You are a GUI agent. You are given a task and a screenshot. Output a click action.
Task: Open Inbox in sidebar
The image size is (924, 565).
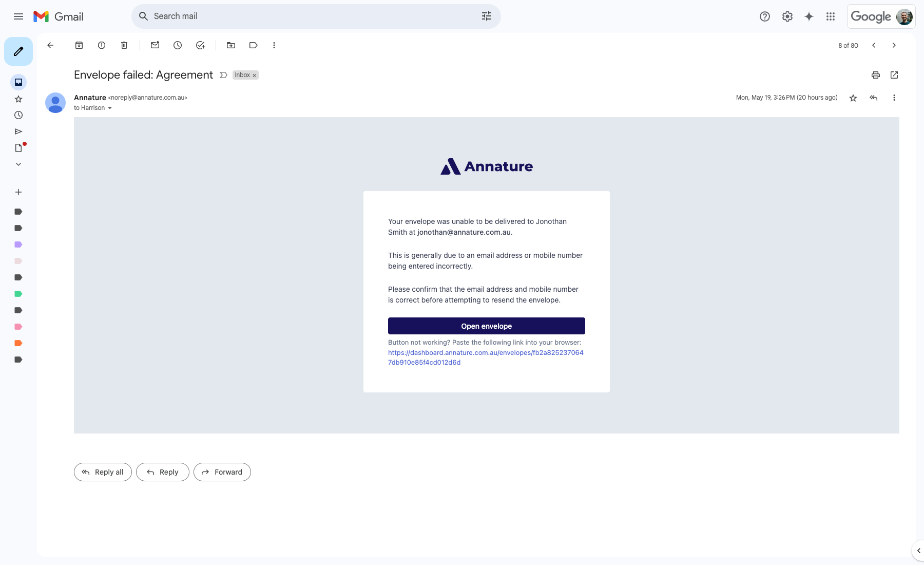click(18, 82)
